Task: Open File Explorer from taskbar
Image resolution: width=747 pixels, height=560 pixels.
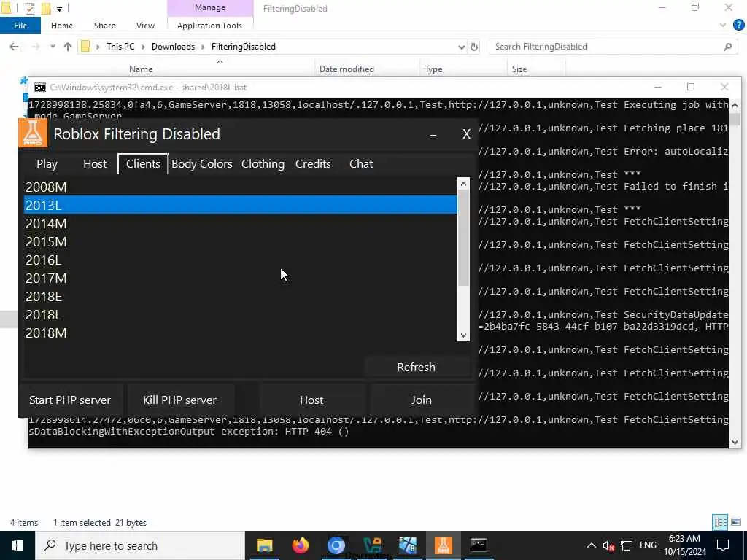Action: pyautogui.click(x=264, y=545)
